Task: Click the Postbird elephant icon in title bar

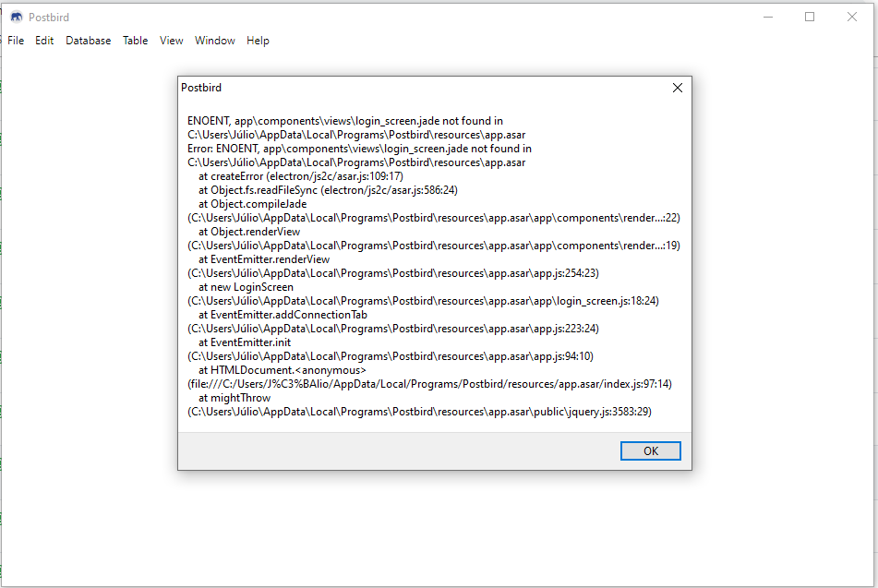Action: tap(16, 17)
